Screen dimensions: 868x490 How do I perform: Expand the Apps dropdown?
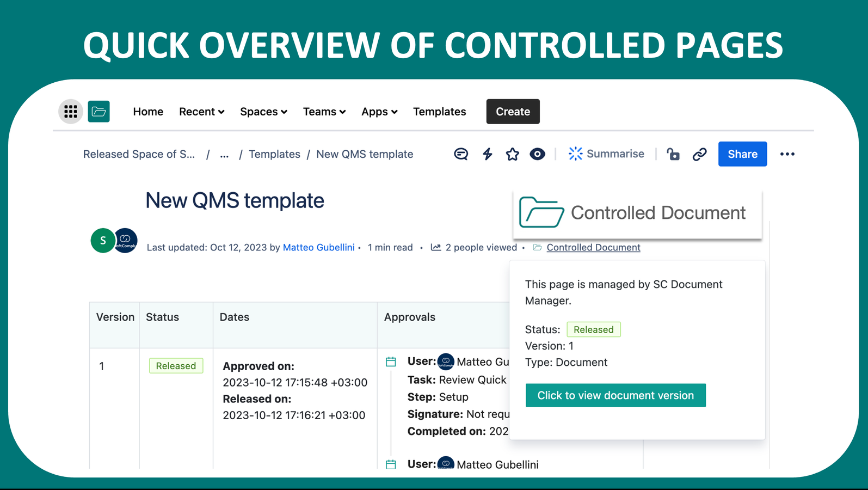point(380,112)
